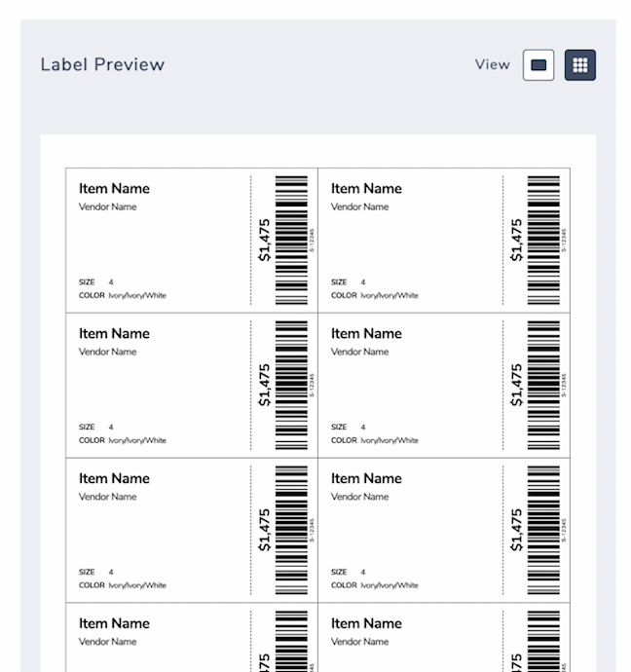Select the barcode on second-row left label
Image resolution: width=631 pixels, height=672 pixels.
click(291, 385)
